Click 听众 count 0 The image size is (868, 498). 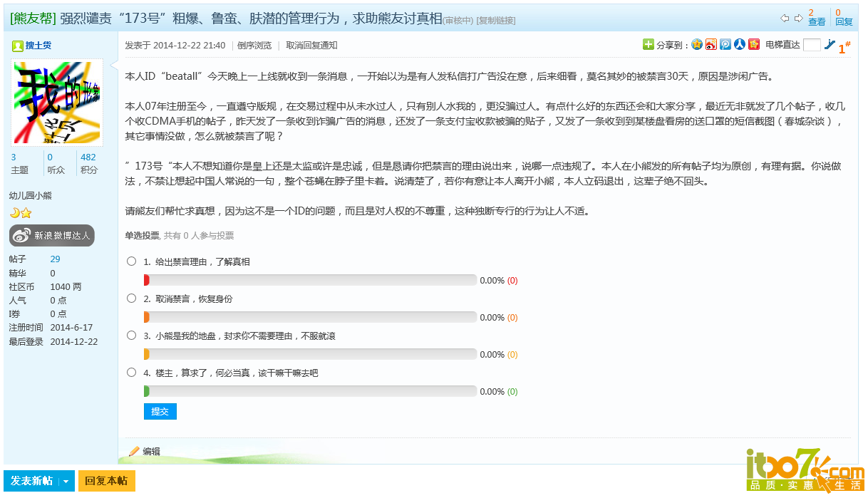[x=50, y=157]
